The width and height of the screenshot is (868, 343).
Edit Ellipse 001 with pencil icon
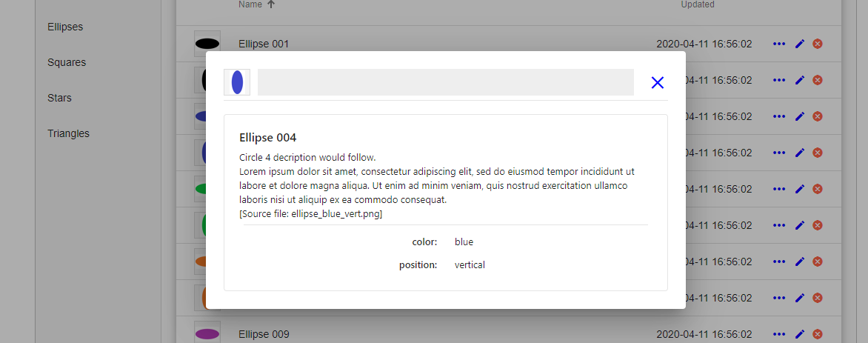pos(799,44)
